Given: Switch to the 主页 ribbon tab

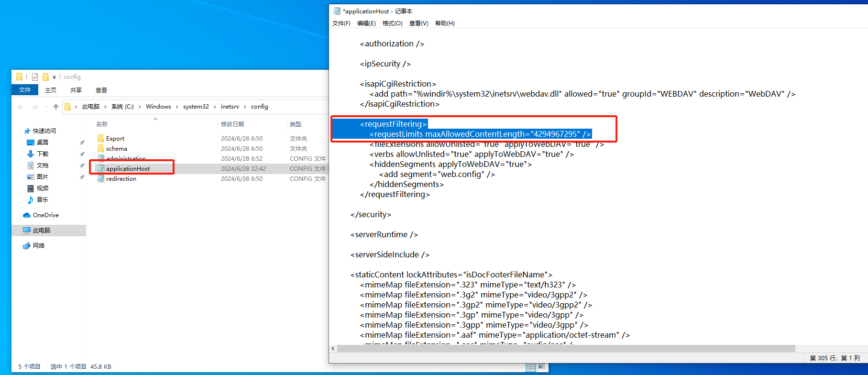Looking at the screenshot, I should 51,90.
